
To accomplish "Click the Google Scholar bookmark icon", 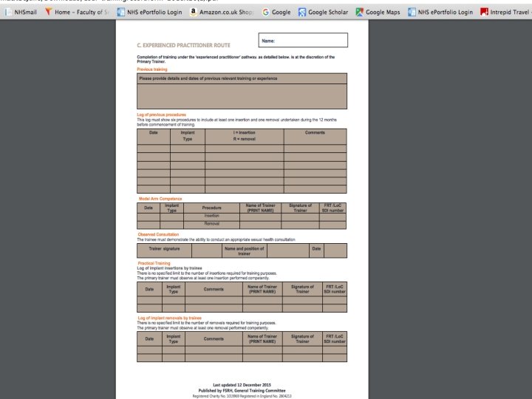I will coord(302,13).
